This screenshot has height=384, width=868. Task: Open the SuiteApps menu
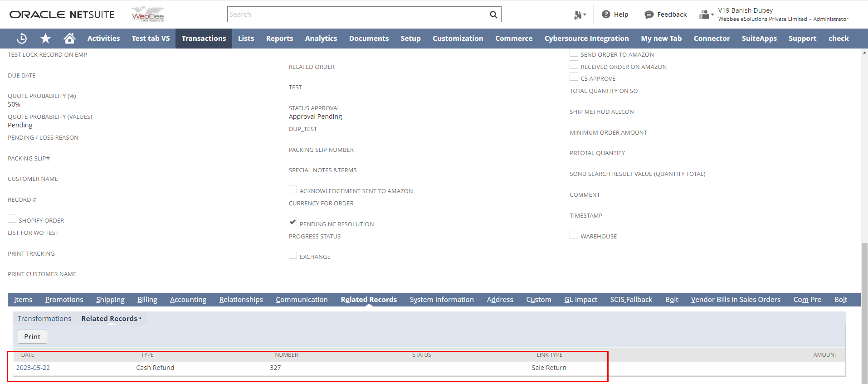click(759, 39)
